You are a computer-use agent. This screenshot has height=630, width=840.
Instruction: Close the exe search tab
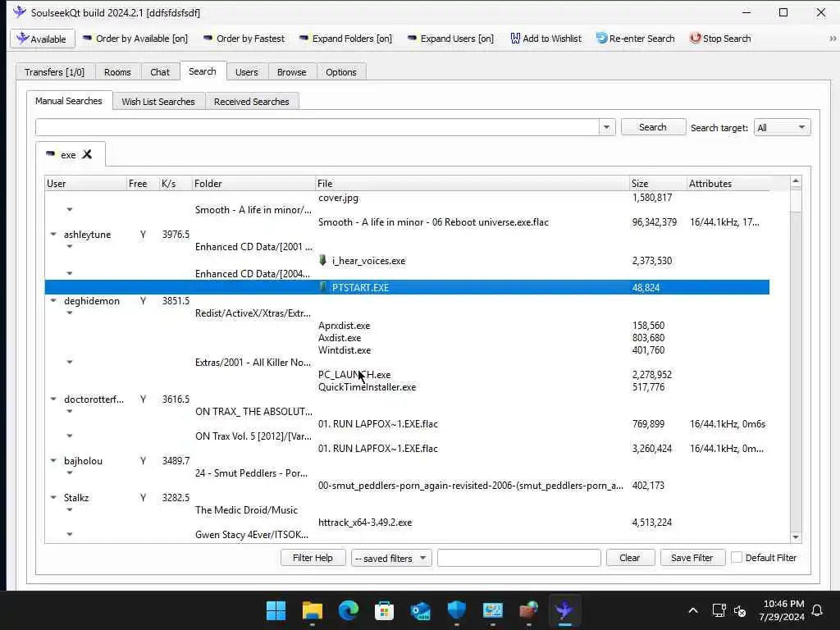[x=87, y=154]
